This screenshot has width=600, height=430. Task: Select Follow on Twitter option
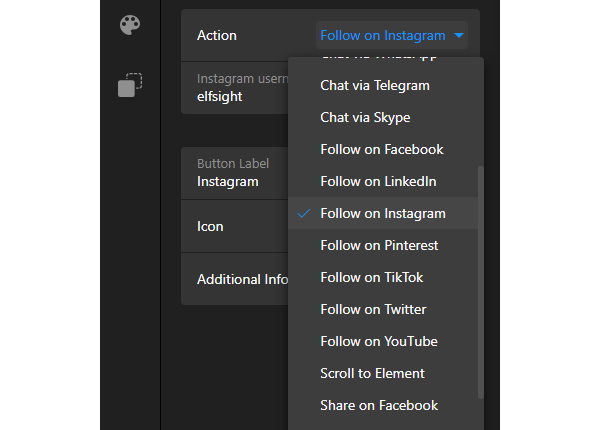(x=373, y=309)
